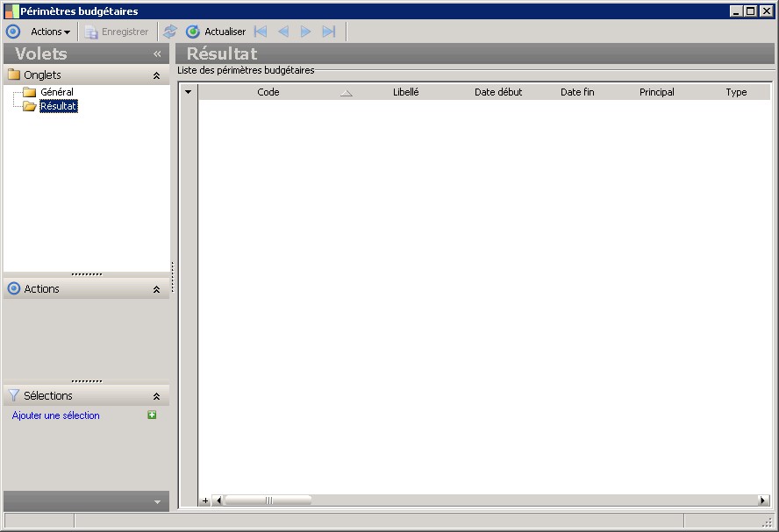The image size is (779, 532).
Task: Click the green Actualiser refresh icon
Action: (x=192, y=32)
